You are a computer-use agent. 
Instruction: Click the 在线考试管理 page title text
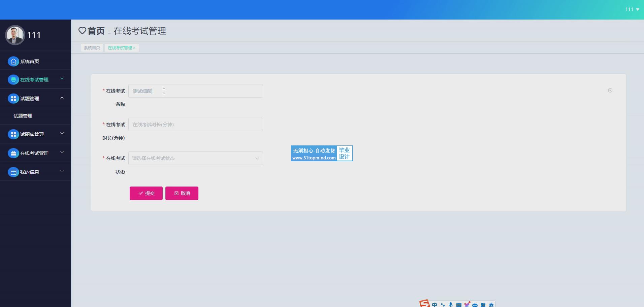(140, 31)
